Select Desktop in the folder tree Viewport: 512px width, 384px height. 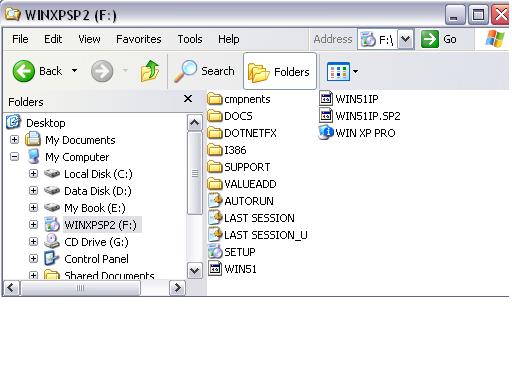click(46, 123)
